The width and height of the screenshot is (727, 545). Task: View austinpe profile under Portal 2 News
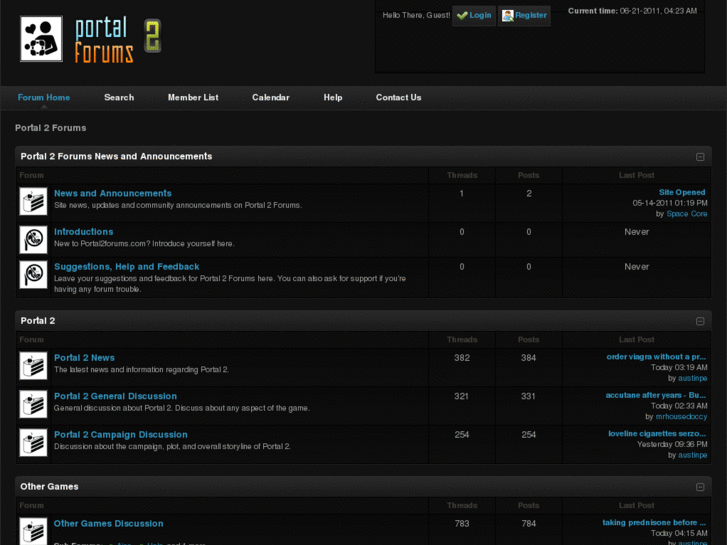[693, 378]
